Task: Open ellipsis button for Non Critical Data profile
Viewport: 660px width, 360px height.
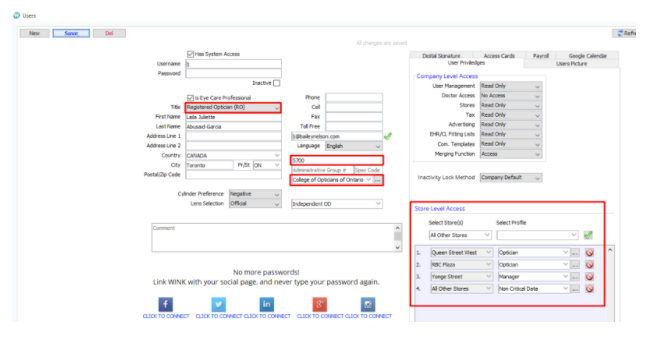Action: [575, 289]
